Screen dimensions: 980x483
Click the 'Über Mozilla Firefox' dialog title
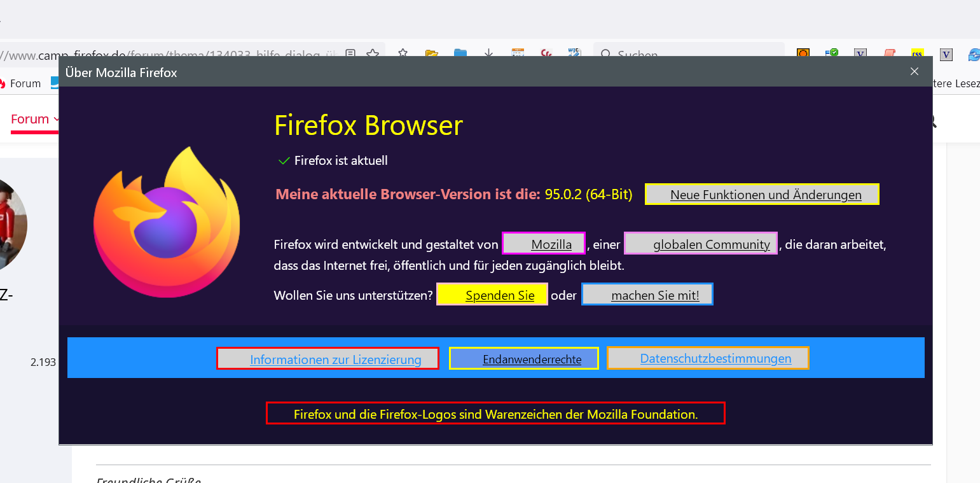(x=121, y=73)
